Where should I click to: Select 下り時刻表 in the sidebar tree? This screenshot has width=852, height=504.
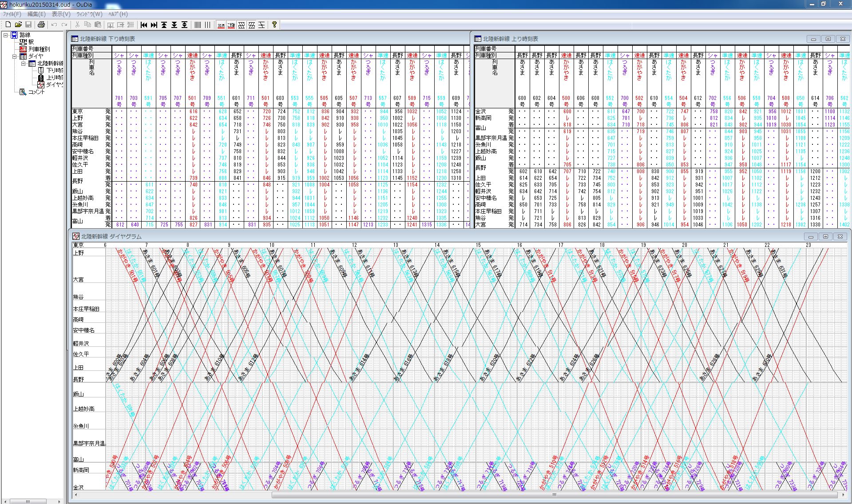click(x=55, y=71)
